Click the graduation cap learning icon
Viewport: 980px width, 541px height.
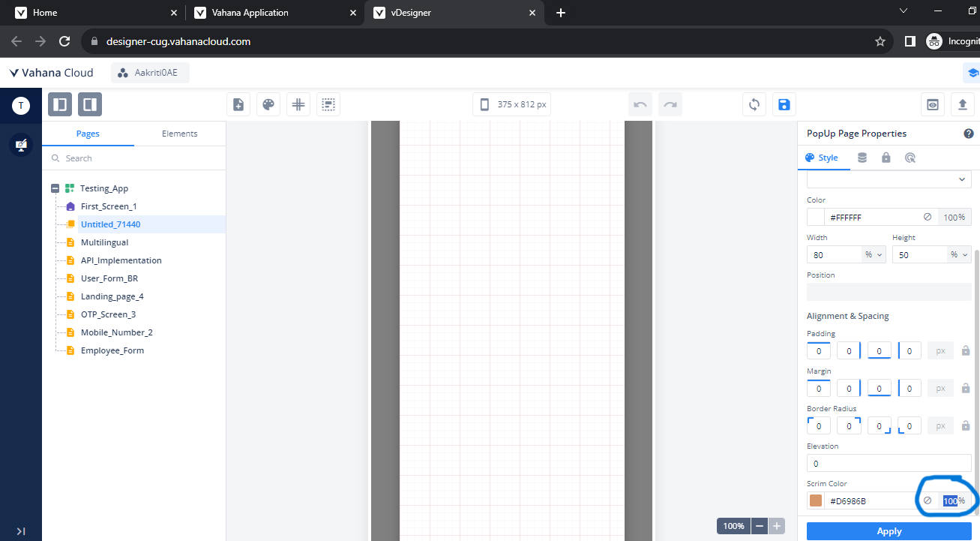coord(973,73)
